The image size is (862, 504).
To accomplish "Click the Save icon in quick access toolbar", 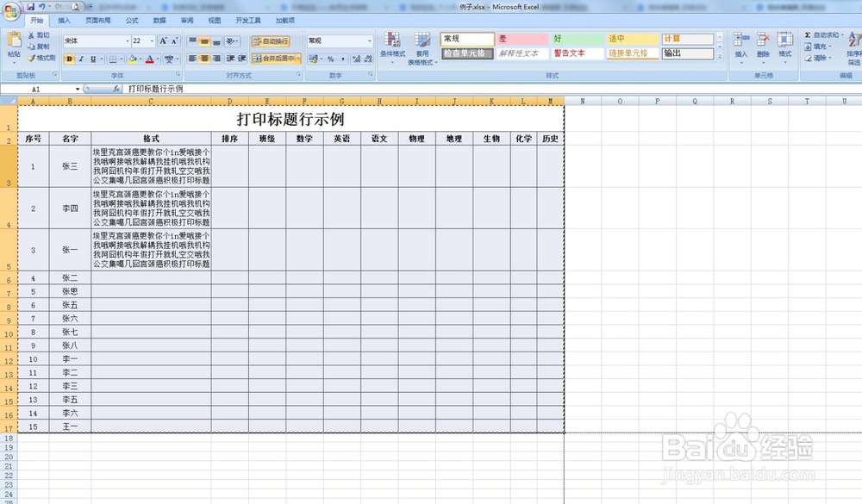I will click(x=31, y=7).
